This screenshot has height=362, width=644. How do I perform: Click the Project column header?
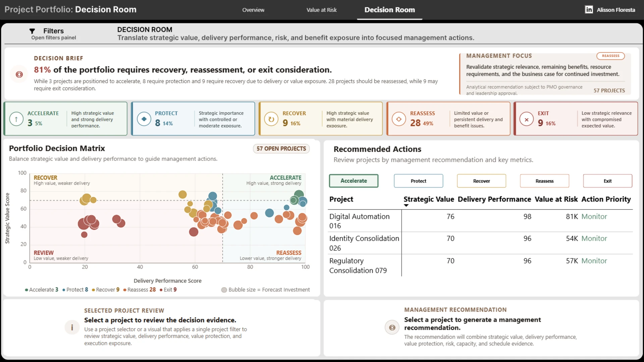[341, 199]
